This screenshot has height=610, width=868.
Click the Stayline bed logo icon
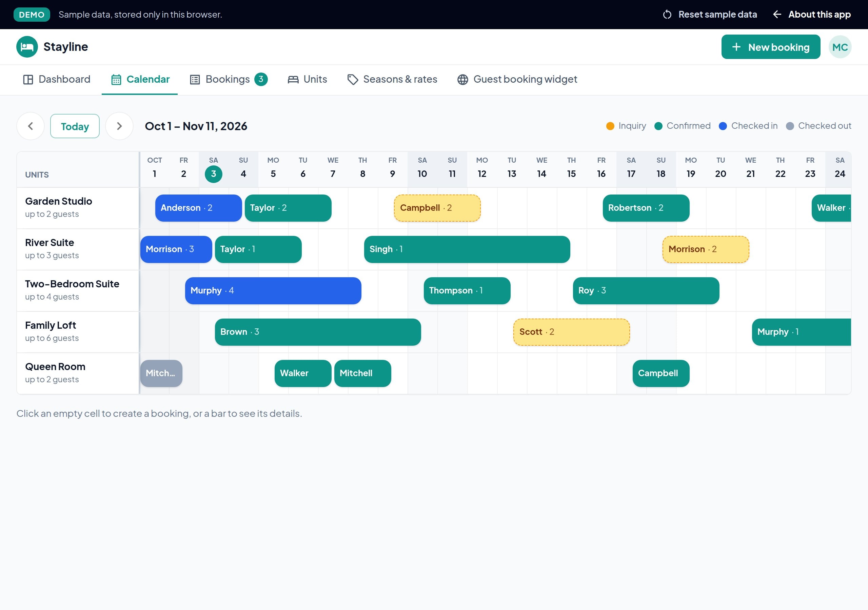(27, 47)
